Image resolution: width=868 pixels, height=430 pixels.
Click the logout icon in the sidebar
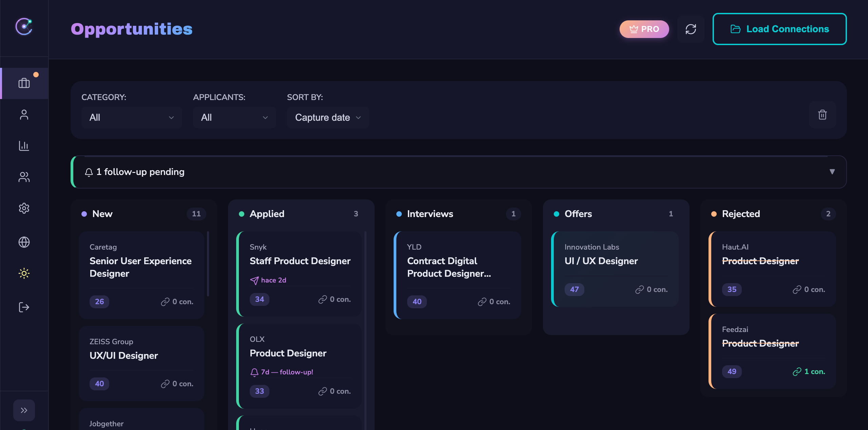point(24,307)
